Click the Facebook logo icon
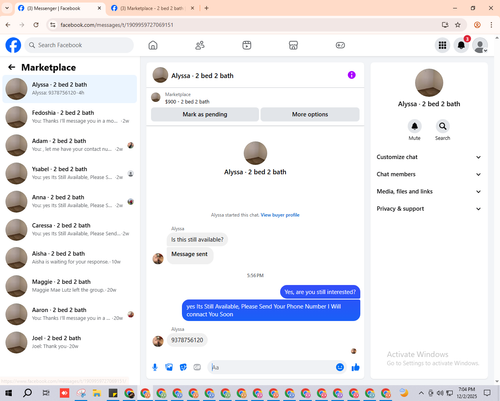Image resolution: width=500 pixels, height=401 pixels. coord(13,45)
